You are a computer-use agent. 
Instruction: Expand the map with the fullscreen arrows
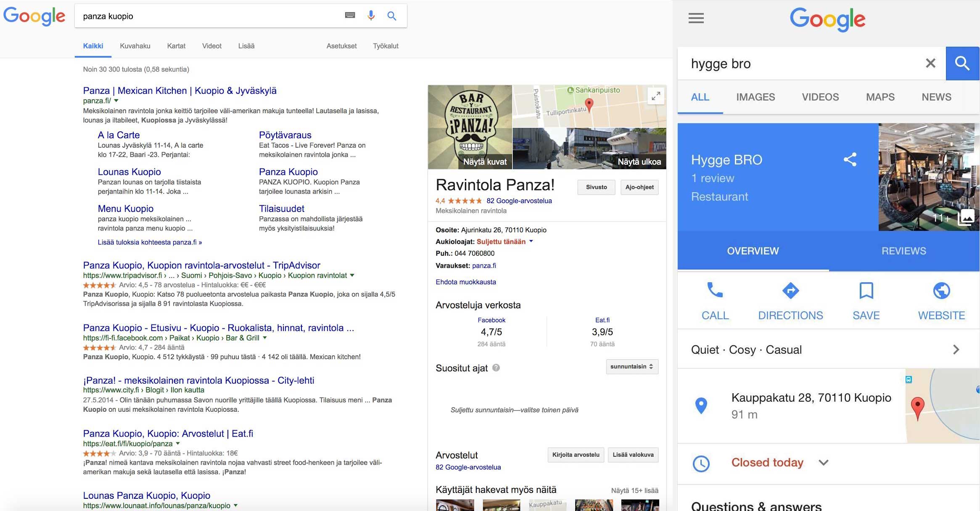pyautogui.click(x=656, y=96)
